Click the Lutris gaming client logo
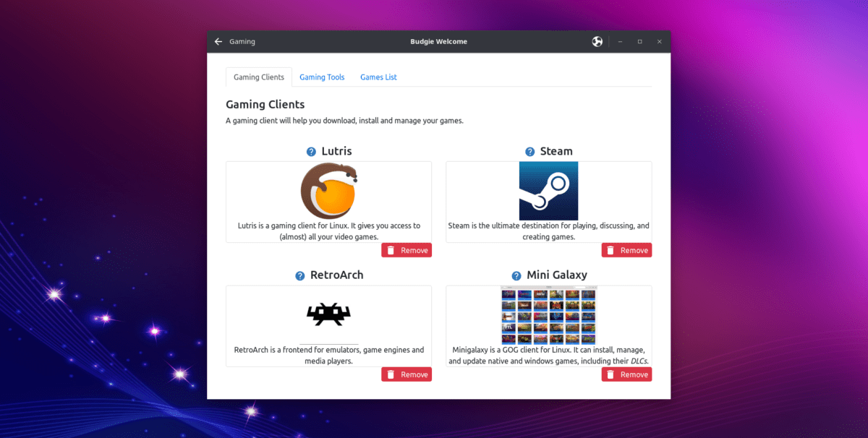This screenshot has height=438, width=868. coord(328,191)
